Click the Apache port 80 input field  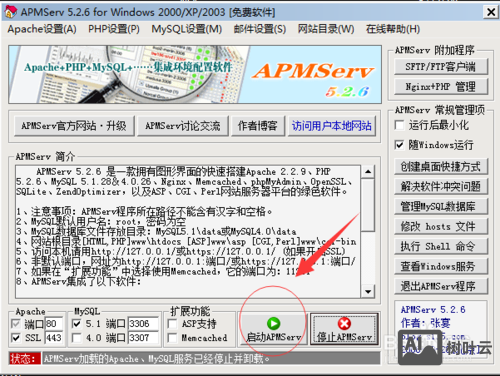(x=54, y=324)
